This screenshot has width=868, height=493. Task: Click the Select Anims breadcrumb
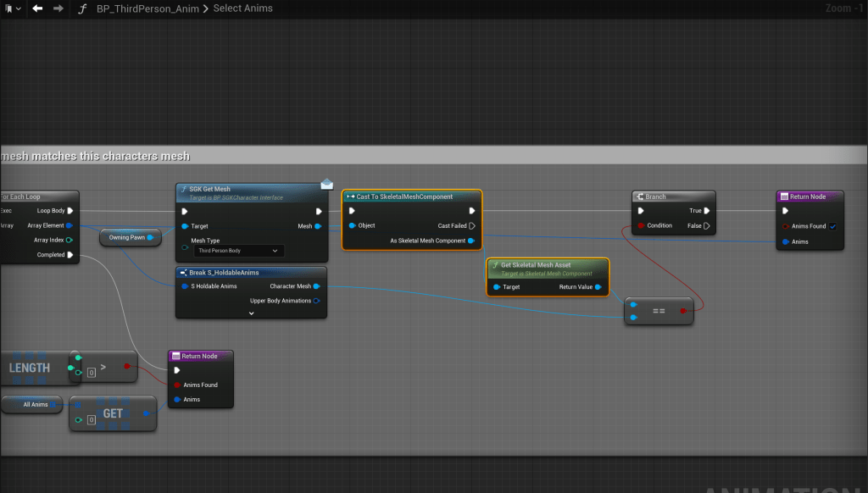coord(243,8)
